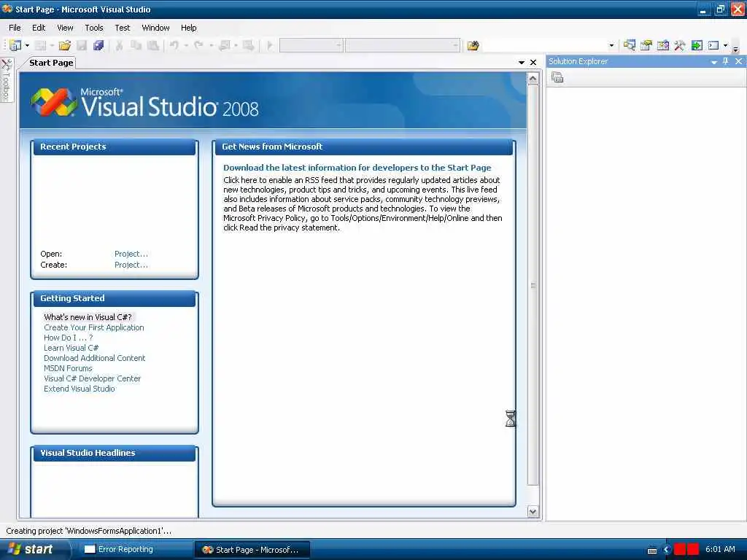Click the Properties icon in Solution Explorer
This screenshot has height=560, width=747.
click(557, 77)
